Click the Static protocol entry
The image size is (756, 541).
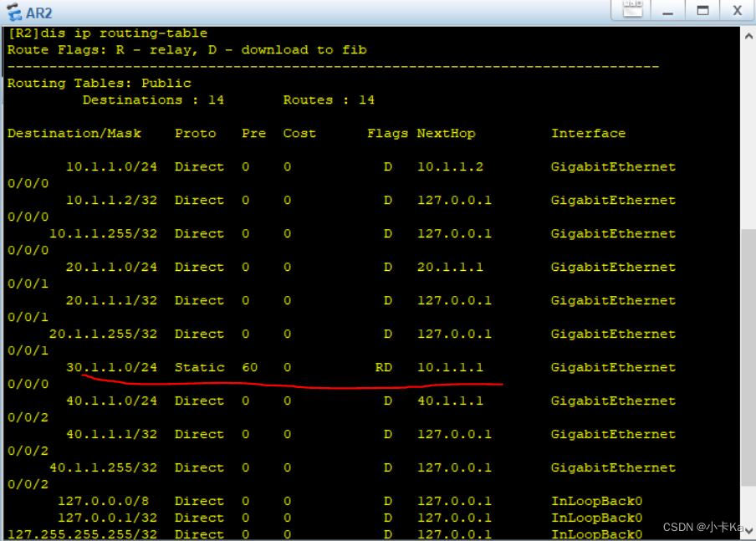tap(200, 367)
